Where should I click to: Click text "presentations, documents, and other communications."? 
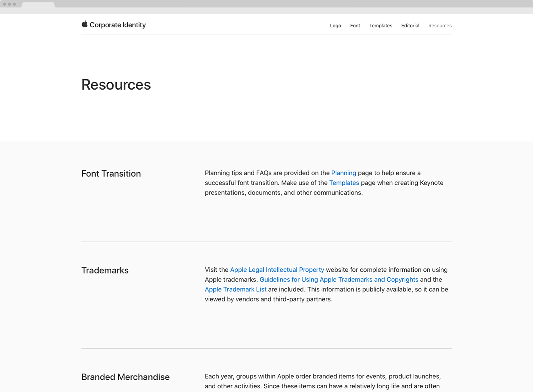coord(284,193)
